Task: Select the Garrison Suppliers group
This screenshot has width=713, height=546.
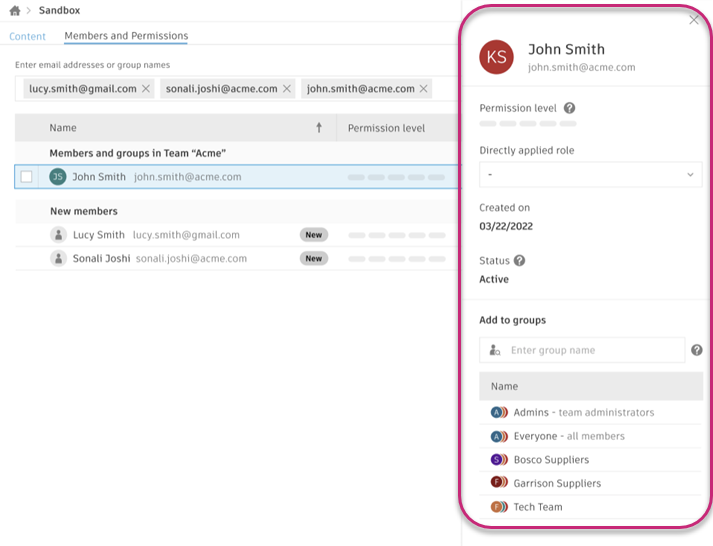Action: 590,483
